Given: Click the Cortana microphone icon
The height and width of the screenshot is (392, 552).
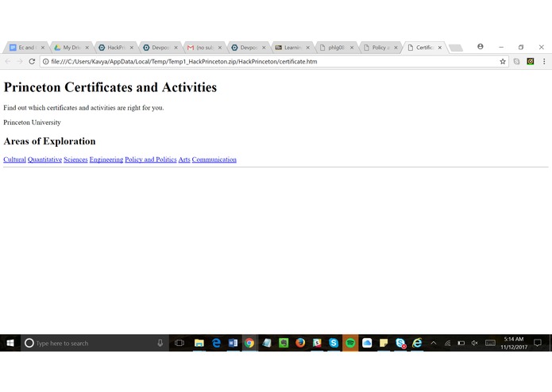Looking at the screenshot, I should (x=160, y=343).
